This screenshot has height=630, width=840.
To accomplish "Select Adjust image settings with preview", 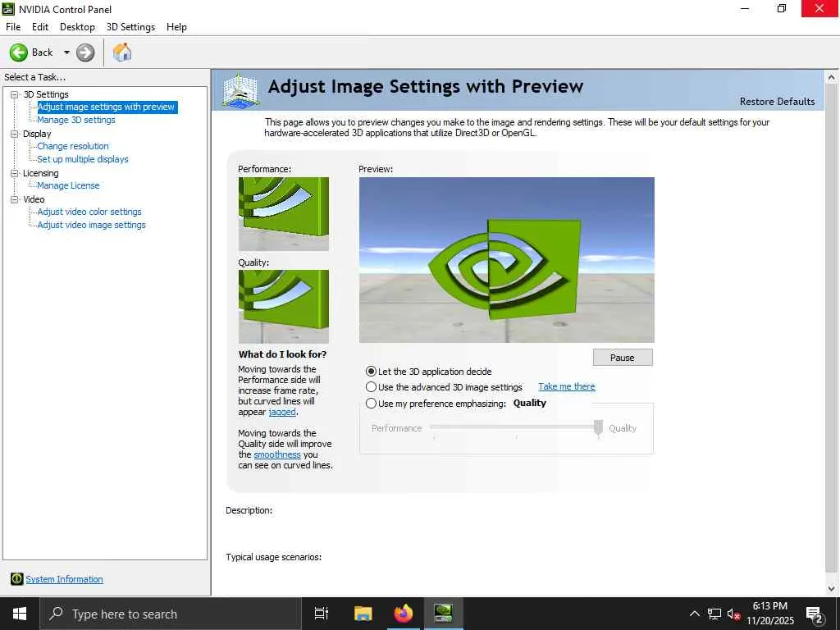I will point(107,107).
